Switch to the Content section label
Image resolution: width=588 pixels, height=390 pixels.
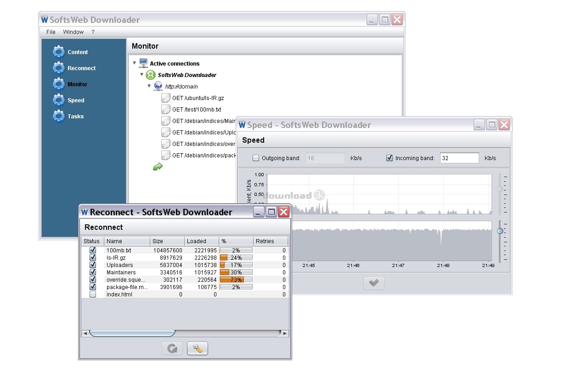click(x=78, y=52)
